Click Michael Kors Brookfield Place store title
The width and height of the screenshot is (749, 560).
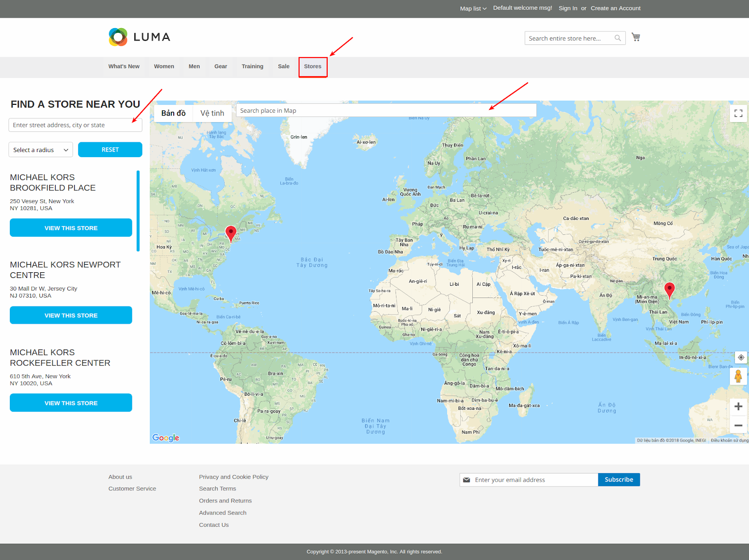(53, 182)
